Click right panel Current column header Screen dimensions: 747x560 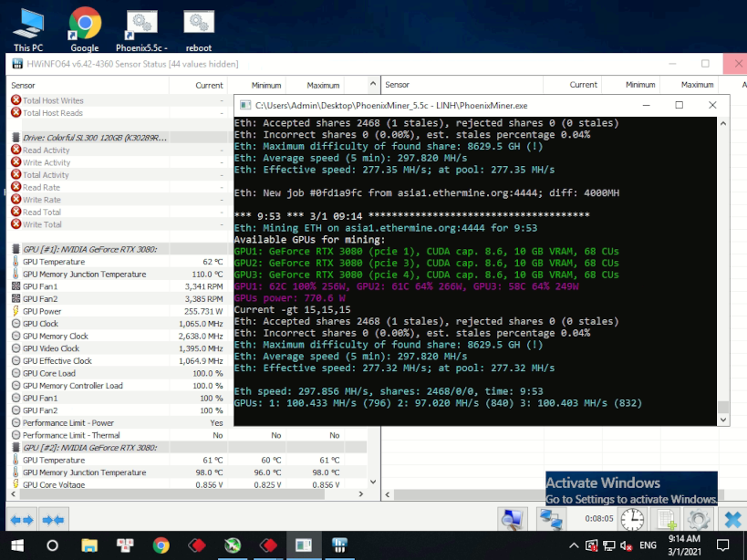pos(572,85)
